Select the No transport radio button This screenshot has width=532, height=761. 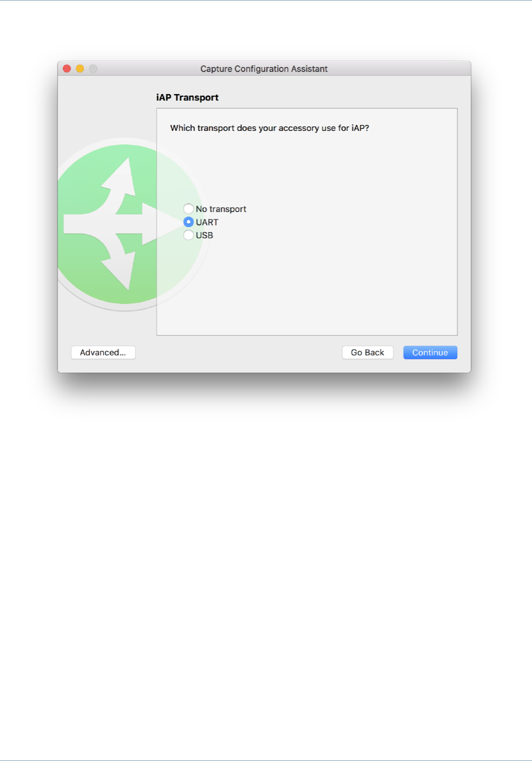click(x=188, y=209)
